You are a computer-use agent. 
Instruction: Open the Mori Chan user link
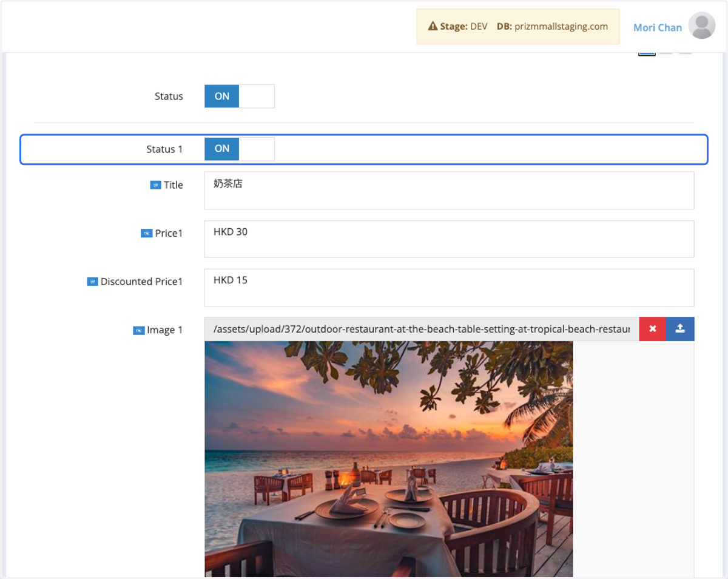point(658,27)
